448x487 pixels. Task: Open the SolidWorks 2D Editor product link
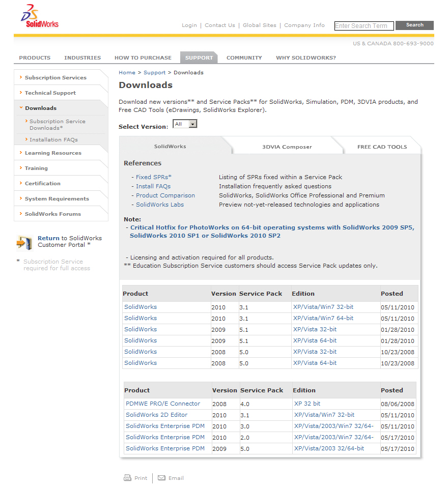pyautogui.click(x=157, y=415)
